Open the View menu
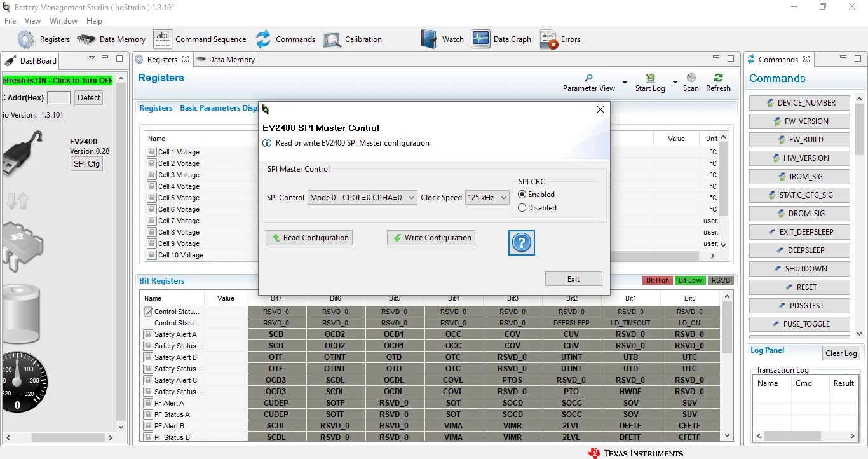868x459 pixels. pos(32,21)
